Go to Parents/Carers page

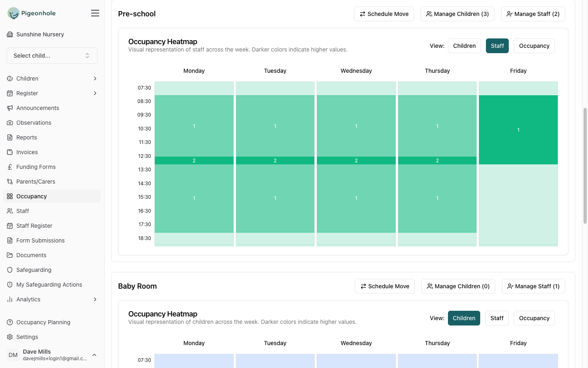[x=52, y=182]
